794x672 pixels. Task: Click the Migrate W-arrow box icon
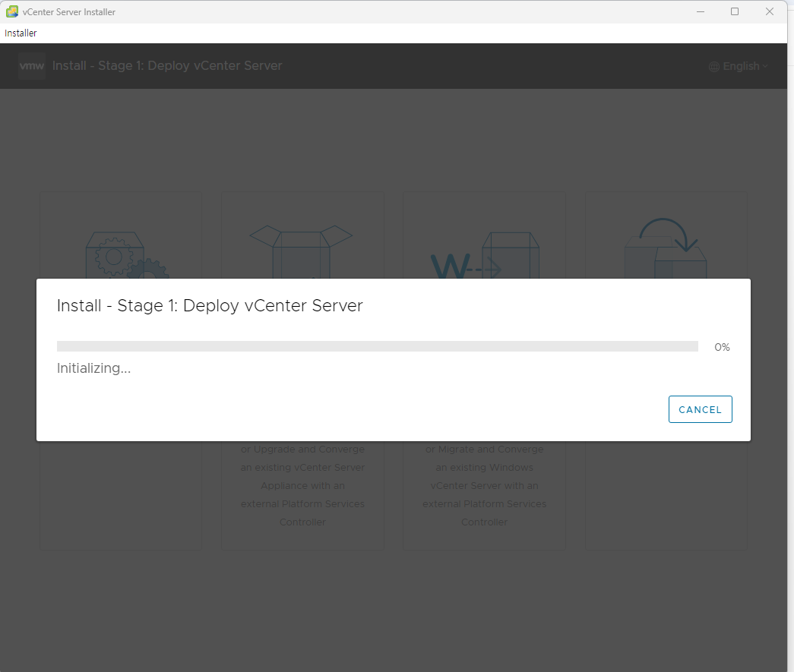coord(485,255)
